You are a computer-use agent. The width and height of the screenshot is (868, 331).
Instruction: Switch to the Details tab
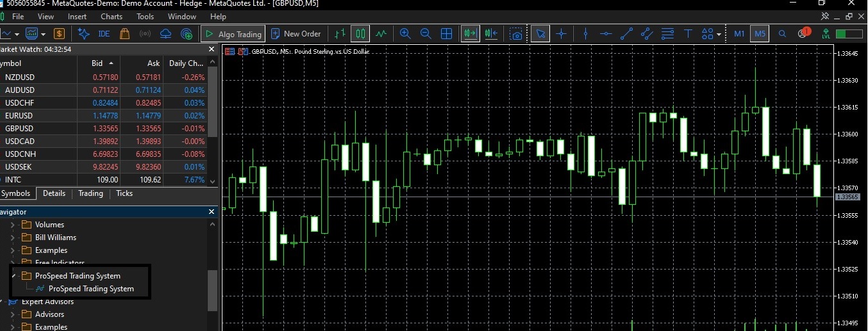[x=54, y=193]
